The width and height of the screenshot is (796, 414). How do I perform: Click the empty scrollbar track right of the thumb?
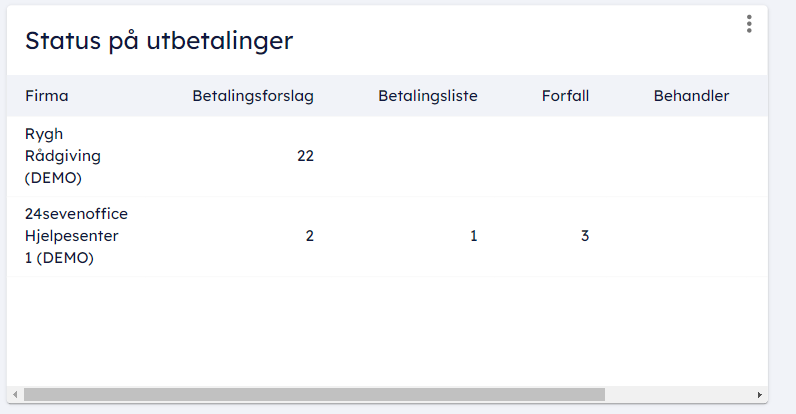[x=678, y=395]
